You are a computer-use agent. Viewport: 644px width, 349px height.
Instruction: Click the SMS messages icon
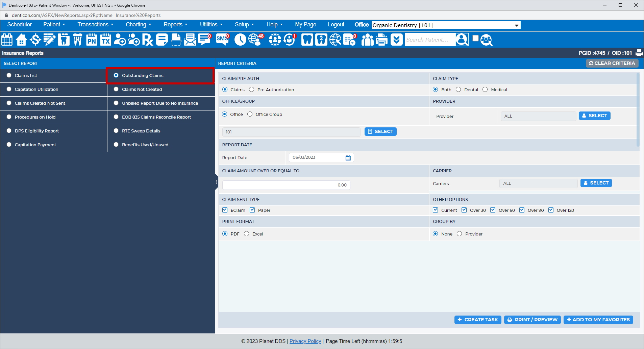click(222, 40)
